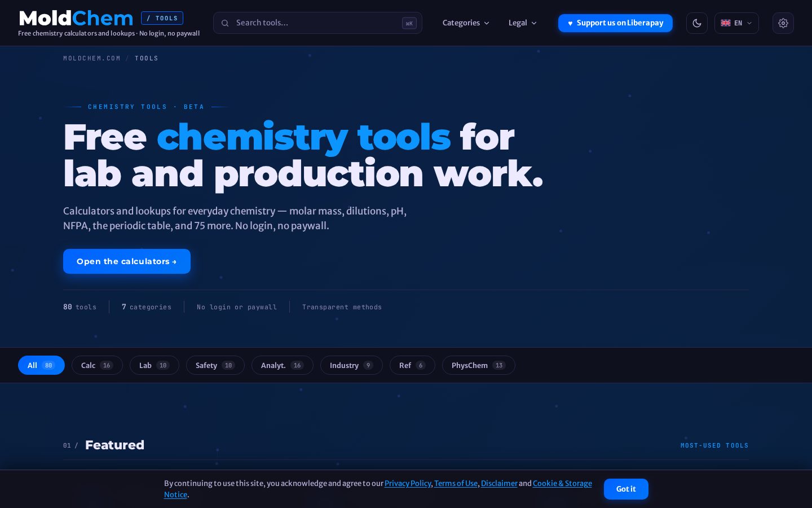Click the '7 categories' stat
812x508 pixels.
pos(147,307)
